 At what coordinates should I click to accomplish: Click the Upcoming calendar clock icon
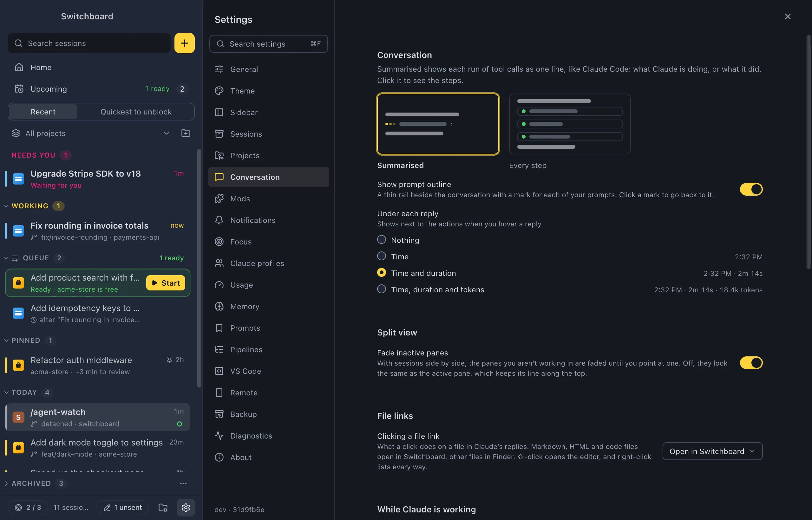pos(19,89)
